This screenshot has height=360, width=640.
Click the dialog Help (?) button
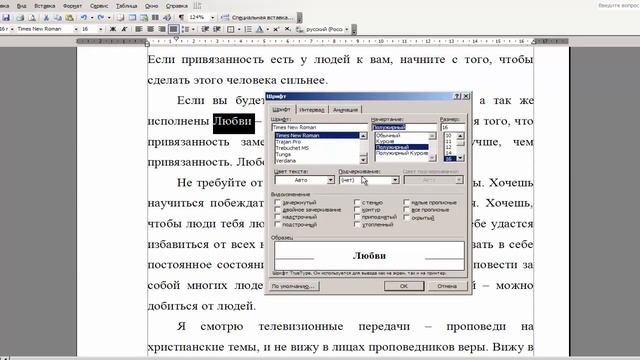(457, 96)
